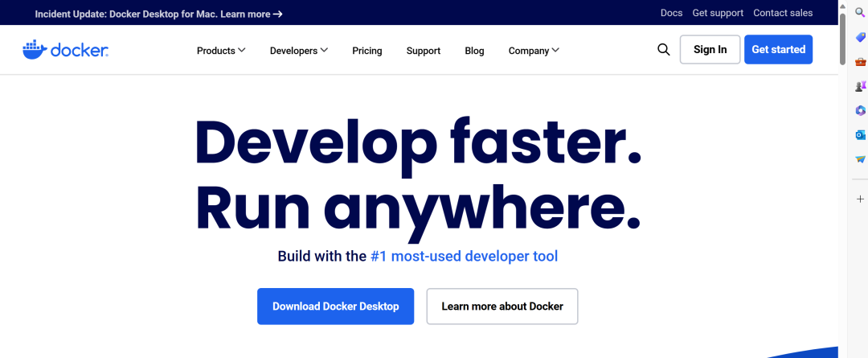Expand the Products menu

(x=221, y=51)
